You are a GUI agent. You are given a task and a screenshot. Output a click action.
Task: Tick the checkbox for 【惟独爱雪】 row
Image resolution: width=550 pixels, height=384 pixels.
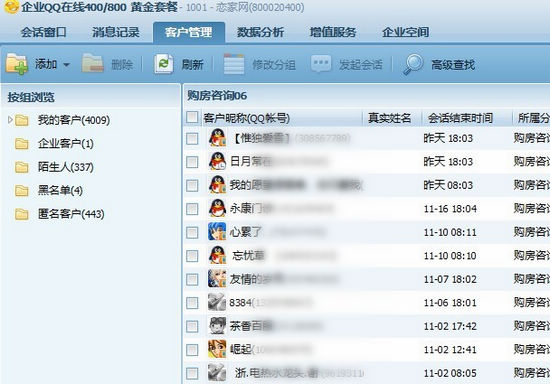[192, 139]
